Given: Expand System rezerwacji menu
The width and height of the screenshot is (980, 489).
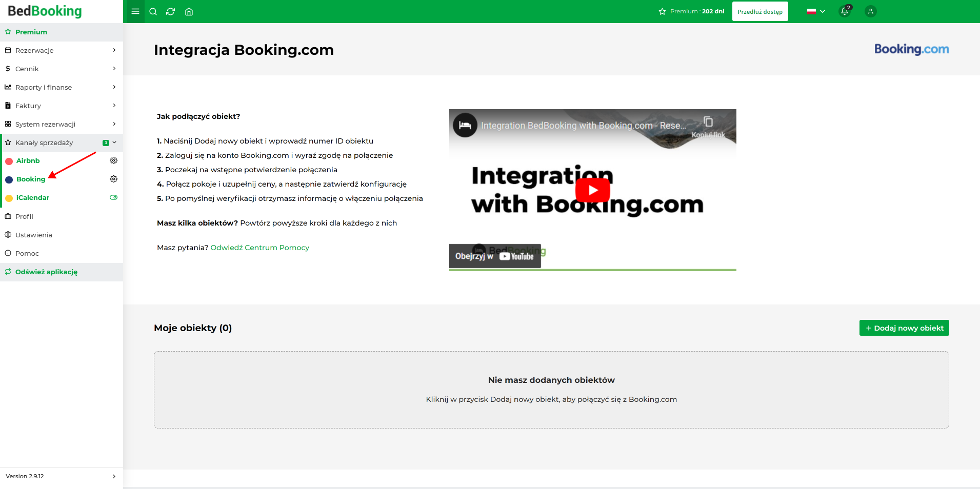Looking at the screenshot, I should 62,124.
